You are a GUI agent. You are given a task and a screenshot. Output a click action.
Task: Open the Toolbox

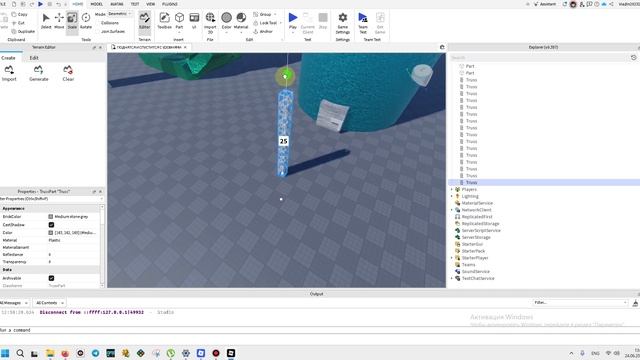click(x=164, y=21)
